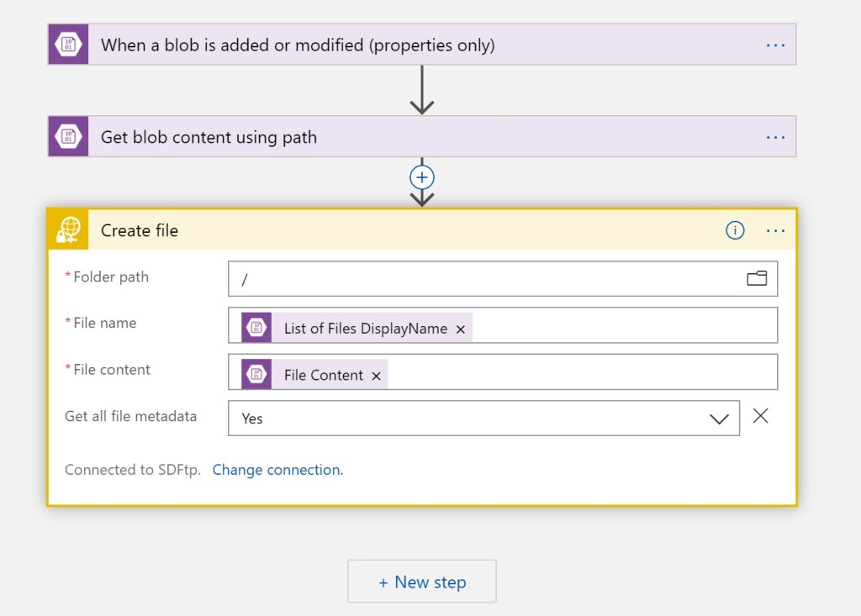The width and height of the screenshot is (861, 616).
Task: Click the Change connection link
Action: [x=277, y=470]
